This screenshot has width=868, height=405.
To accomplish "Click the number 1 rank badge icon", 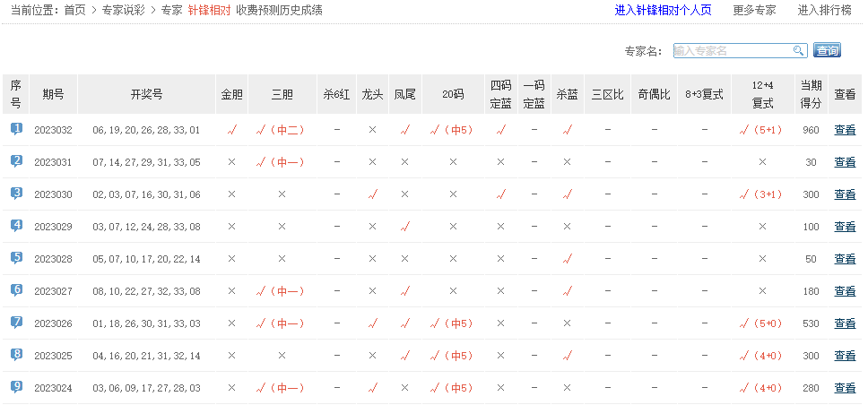I will click(16, 129).
